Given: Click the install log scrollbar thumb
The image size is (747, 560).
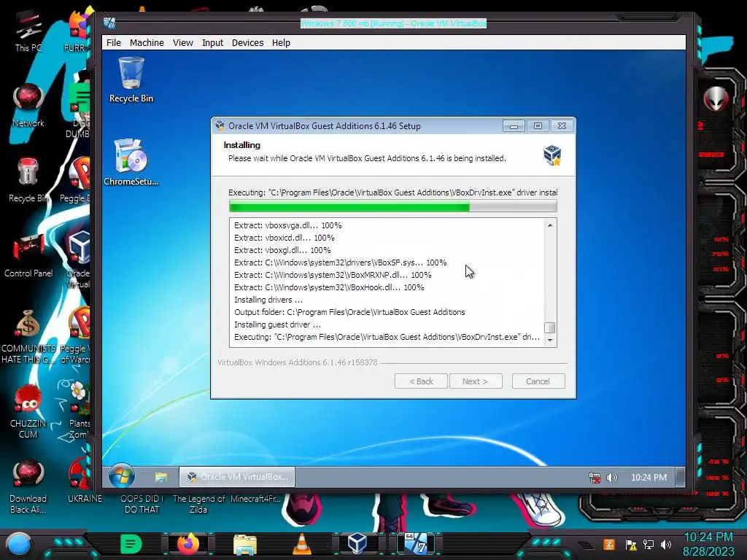Looking at the screenshot, I should 550,328.
